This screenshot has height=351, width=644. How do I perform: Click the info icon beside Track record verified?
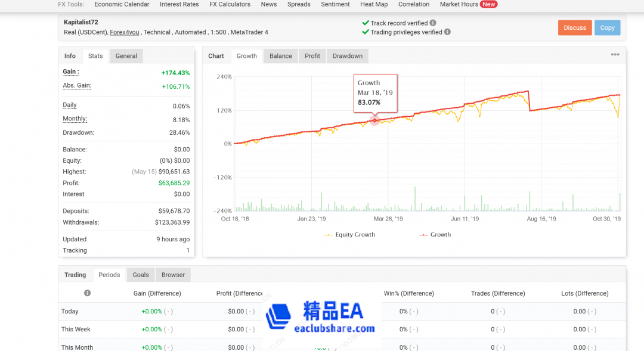tap(434, 23)
